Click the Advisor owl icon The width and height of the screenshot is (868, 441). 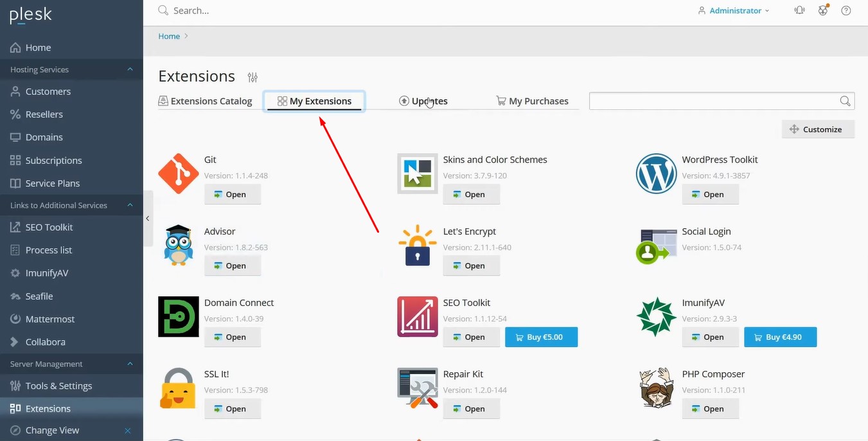click(178, 246)
